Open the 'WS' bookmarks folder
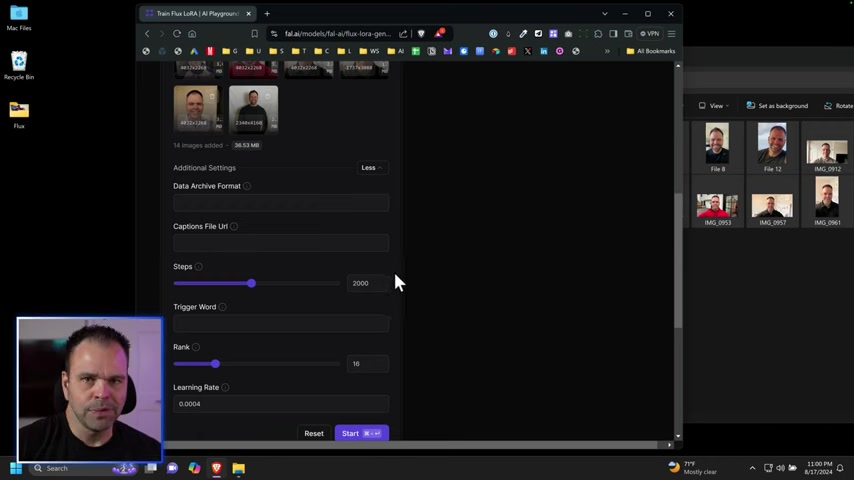Screen dimensions: 854x480 (369, 51)
